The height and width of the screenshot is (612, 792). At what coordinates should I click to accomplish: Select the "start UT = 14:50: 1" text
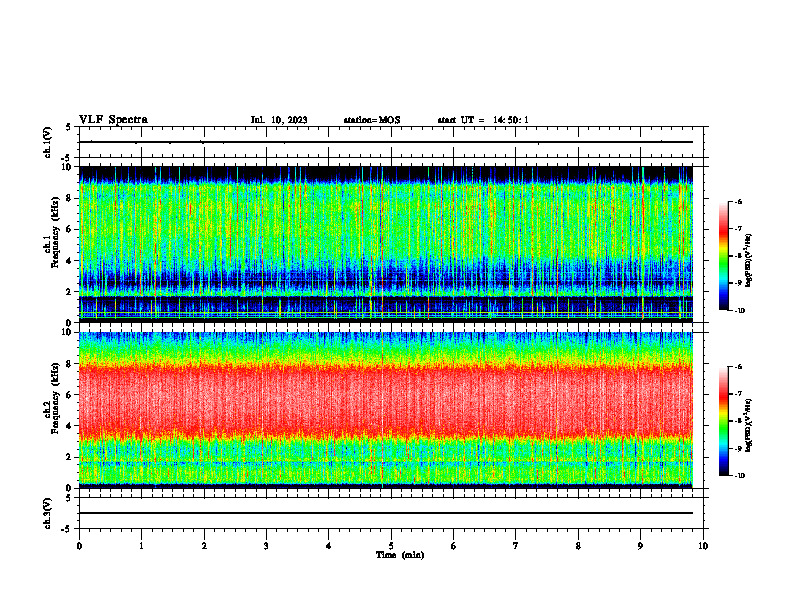(483, 120)
